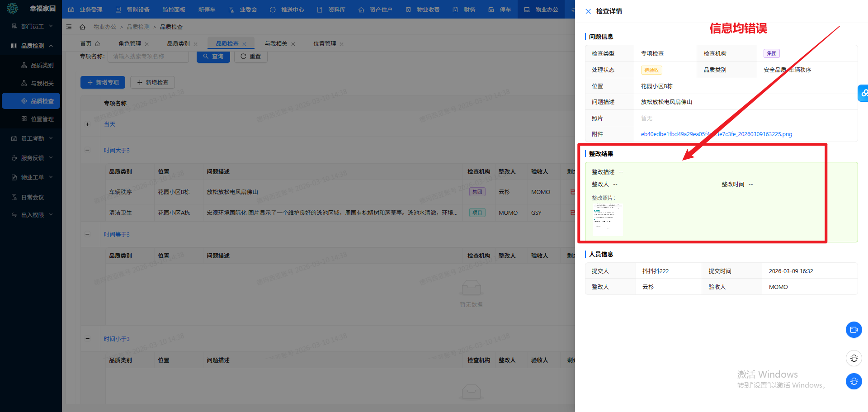Click the 日常会议 meeting icon in sidebar
868x412 pixels.
point(15,197)
